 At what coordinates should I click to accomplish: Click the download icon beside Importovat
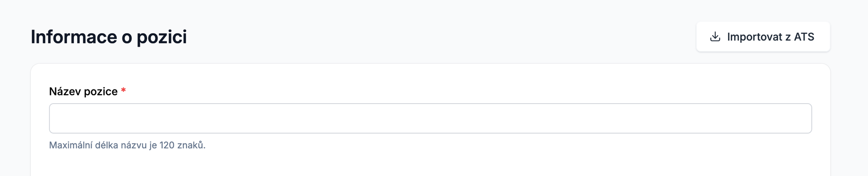pyautogui.click(x=715, y=37)
